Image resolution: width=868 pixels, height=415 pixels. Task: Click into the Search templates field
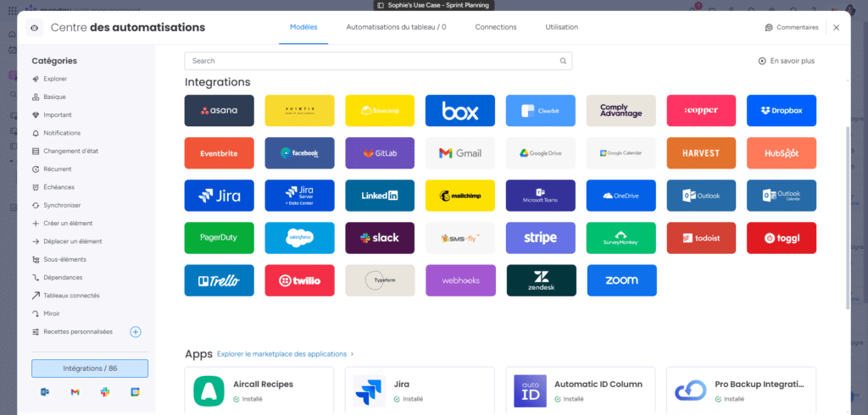pyautogui.click(x=378, y=61)
